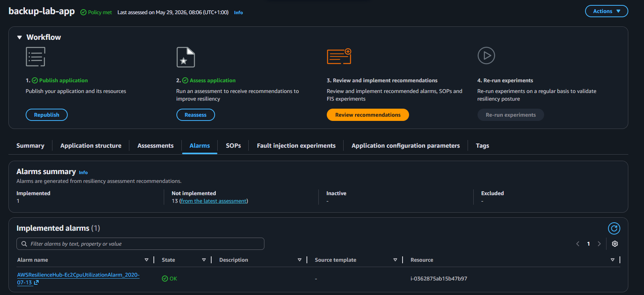Open table preferences gear icon
Viewport: 644px width, 295px height.
(x=615, y=244)
